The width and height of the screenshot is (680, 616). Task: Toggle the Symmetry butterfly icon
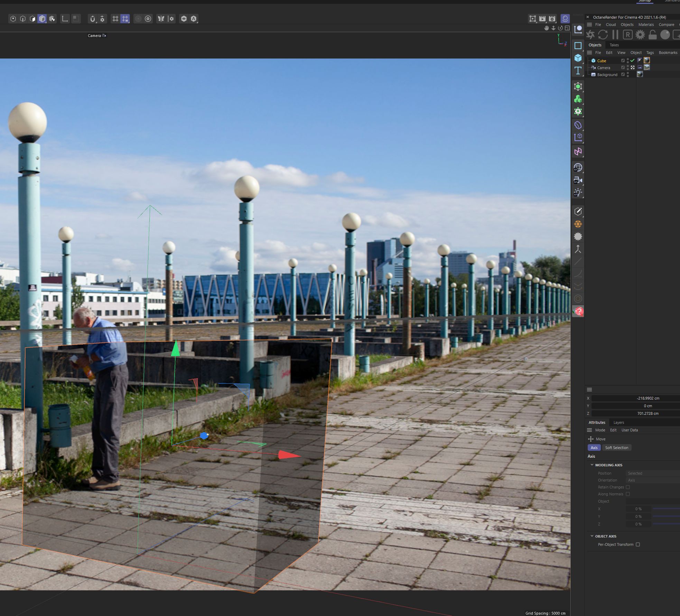click(161, 19)
